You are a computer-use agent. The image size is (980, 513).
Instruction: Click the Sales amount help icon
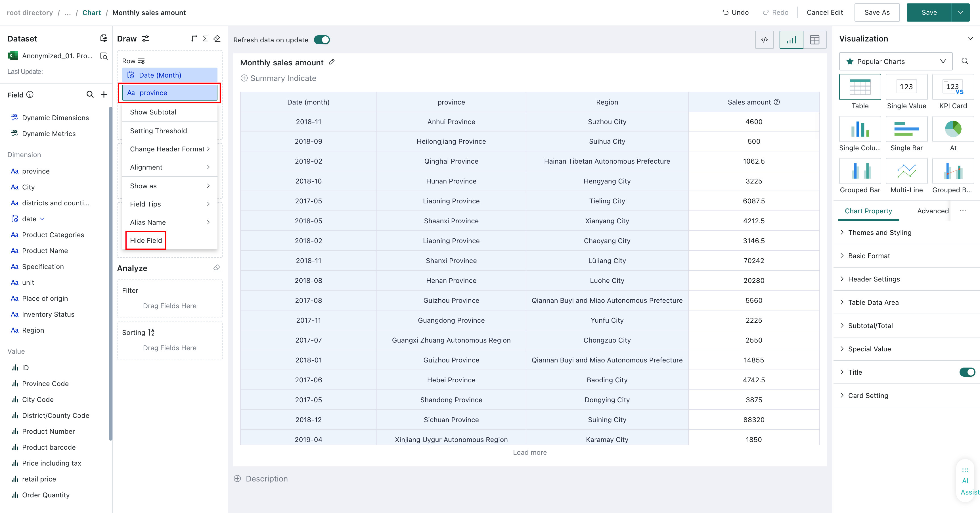click(777, 102)
